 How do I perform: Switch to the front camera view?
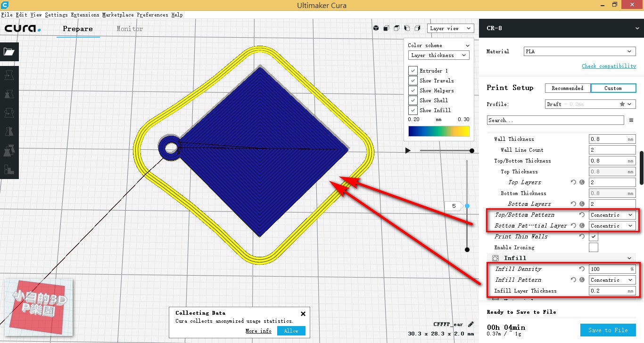point(386,28)
